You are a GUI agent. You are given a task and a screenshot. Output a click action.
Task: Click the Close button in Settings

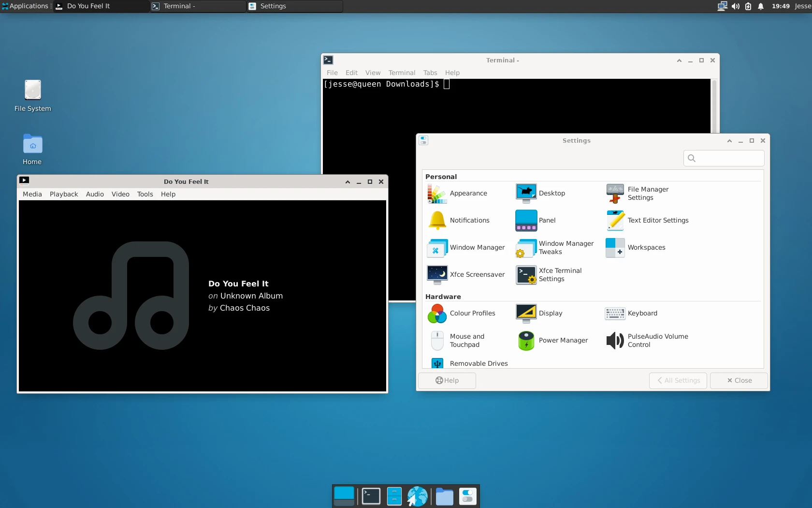(x=739, y=380)
